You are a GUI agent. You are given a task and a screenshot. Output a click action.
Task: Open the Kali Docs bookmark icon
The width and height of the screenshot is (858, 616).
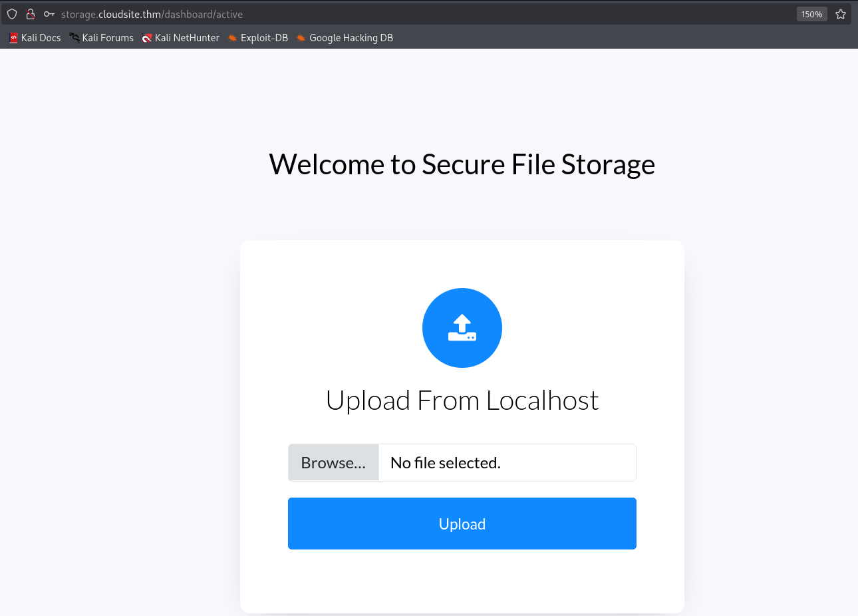(13, 37)
